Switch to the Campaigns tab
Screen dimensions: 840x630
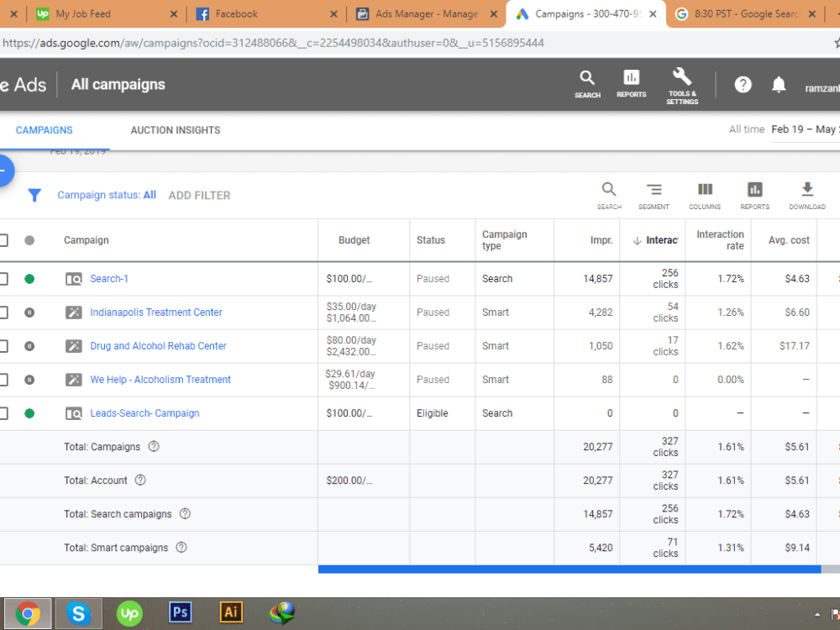[44, 130]
